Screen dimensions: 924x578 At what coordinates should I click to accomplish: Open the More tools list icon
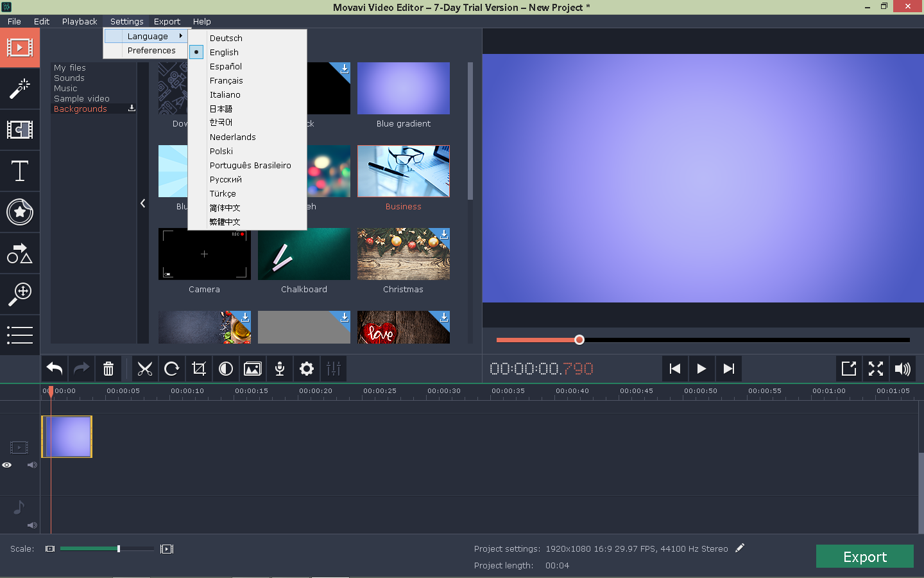(x=20, y=335)
